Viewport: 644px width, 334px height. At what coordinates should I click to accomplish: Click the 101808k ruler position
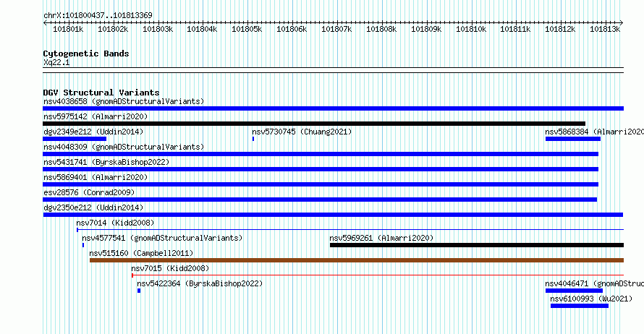[x=381, y=29]
